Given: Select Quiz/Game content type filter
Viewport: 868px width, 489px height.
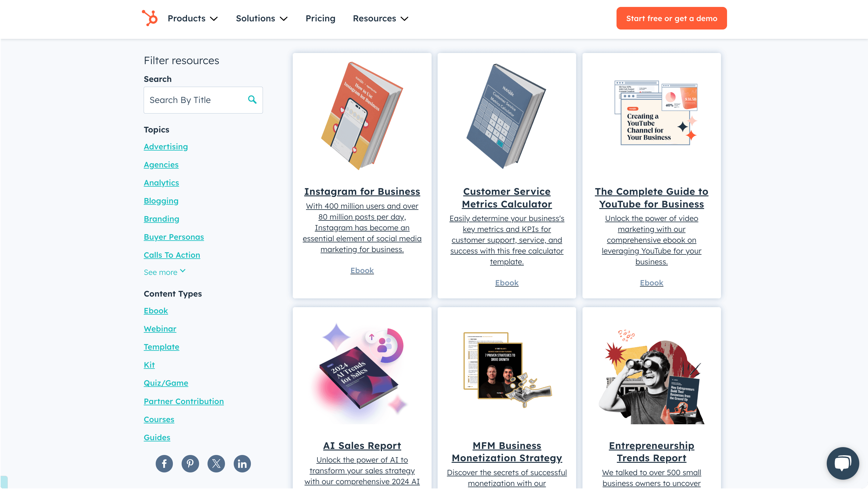Looking at the screenshot, I should (166, 383).
